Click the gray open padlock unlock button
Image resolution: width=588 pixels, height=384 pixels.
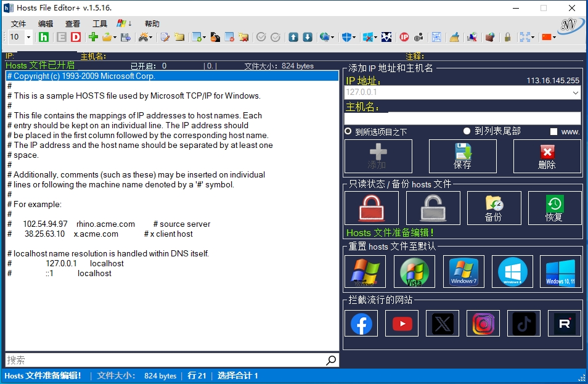pyautogui.click(x=433, y=208)
